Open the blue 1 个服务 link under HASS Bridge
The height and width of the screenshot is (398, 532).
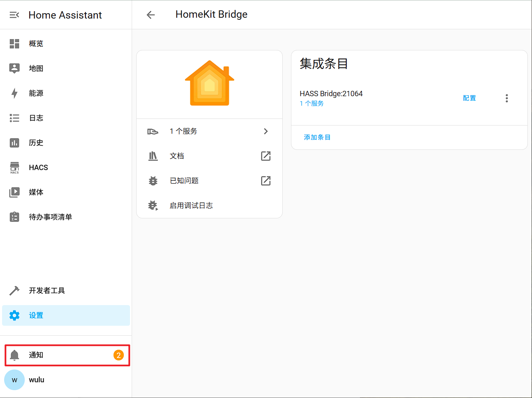[312, 104]
